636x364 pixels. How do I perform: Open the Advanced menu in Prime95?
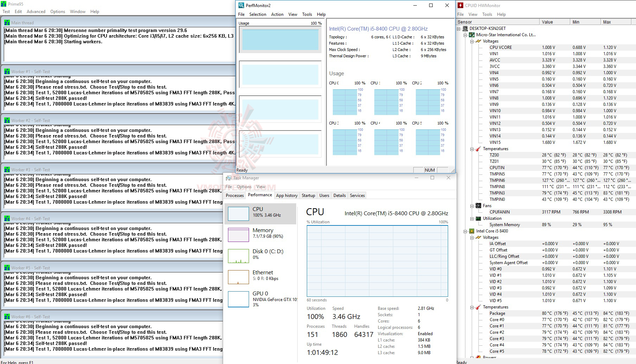pos(36,12)
